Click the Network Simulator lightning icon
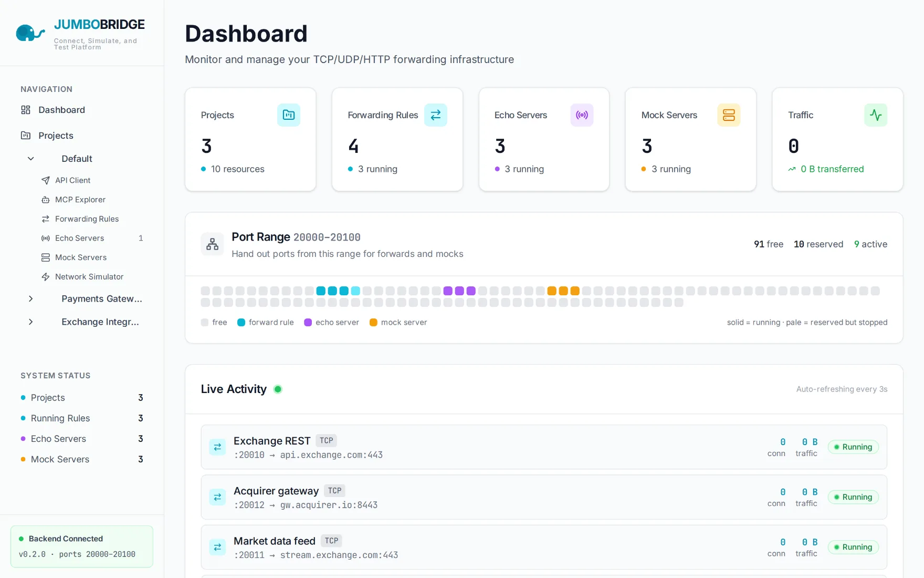 pos(46,277)
